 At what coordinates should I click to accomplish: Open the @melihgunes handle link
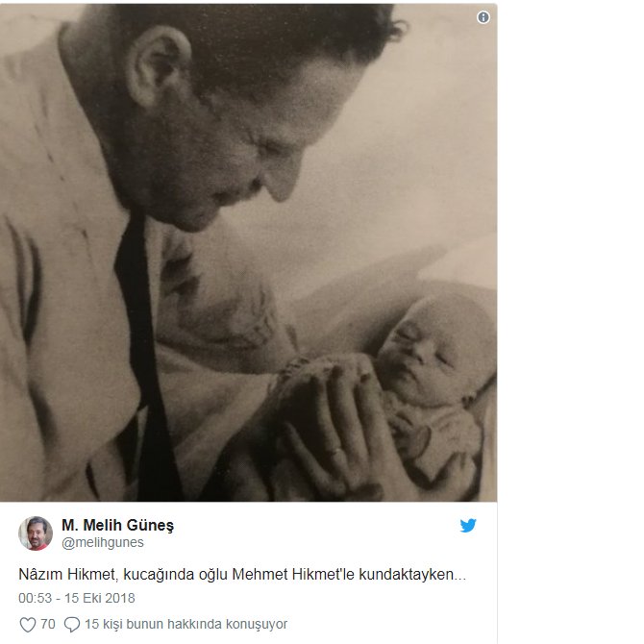[102, 542]
